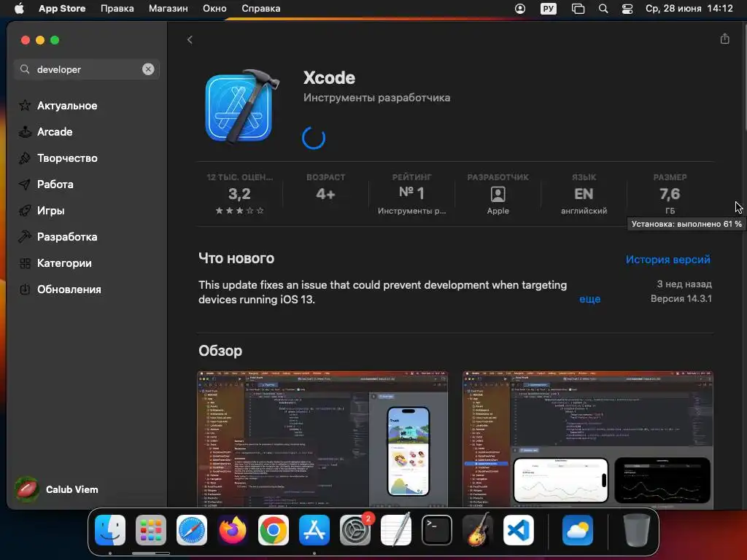
Task: Open the Справка menu
Action: tap(260, 9)
